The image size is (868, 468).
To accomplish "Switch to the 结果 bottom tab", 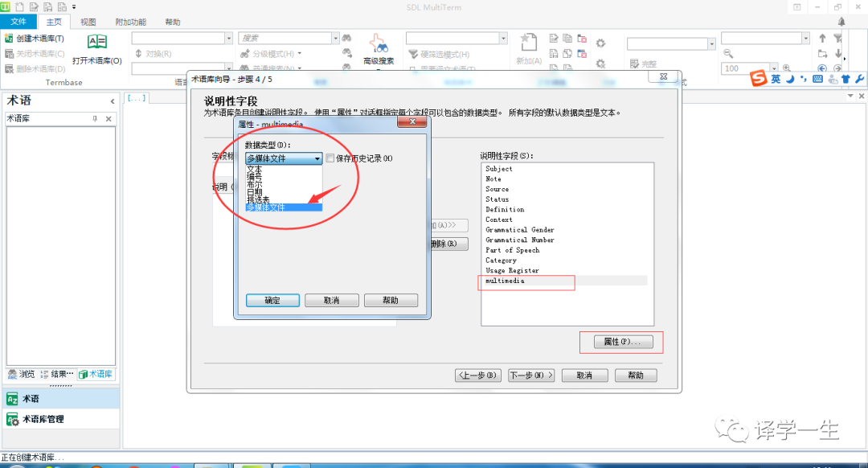I will pyautogui.click(x=56, y=375).
